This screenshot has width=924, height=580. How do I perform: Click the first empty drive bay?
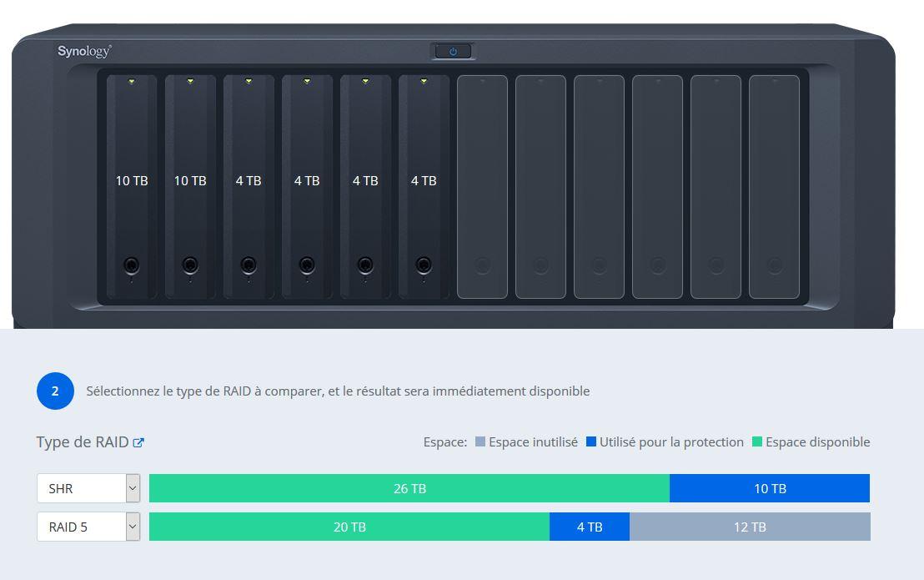coord(482,186)
